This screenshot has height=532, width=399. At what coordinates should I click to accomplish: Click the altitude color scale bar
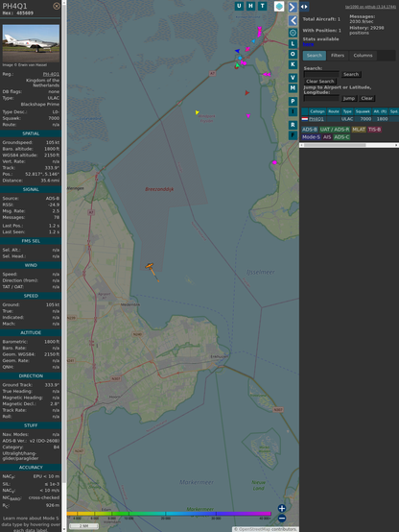point(169,514)
